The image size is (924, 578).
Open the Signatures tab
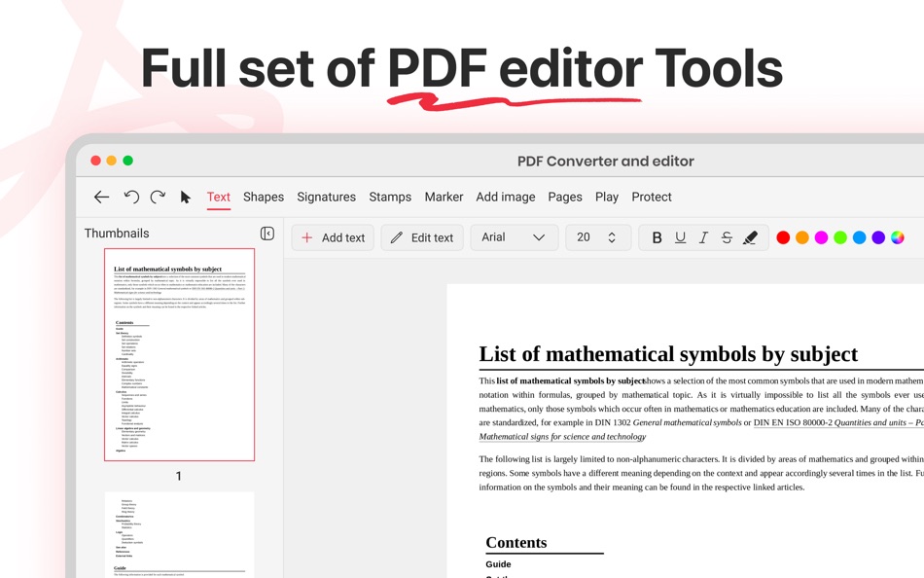(327, 197)
